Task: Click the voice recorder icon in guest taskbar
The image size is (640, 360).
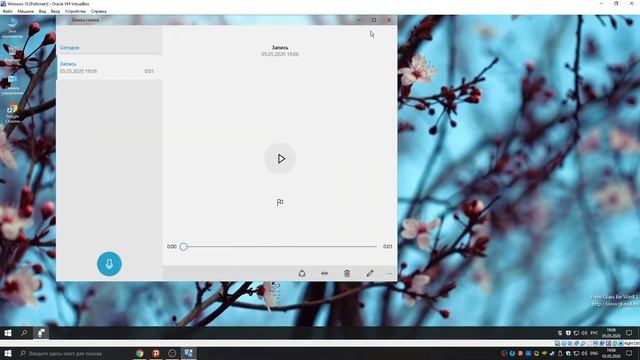Action: point(41,333)
